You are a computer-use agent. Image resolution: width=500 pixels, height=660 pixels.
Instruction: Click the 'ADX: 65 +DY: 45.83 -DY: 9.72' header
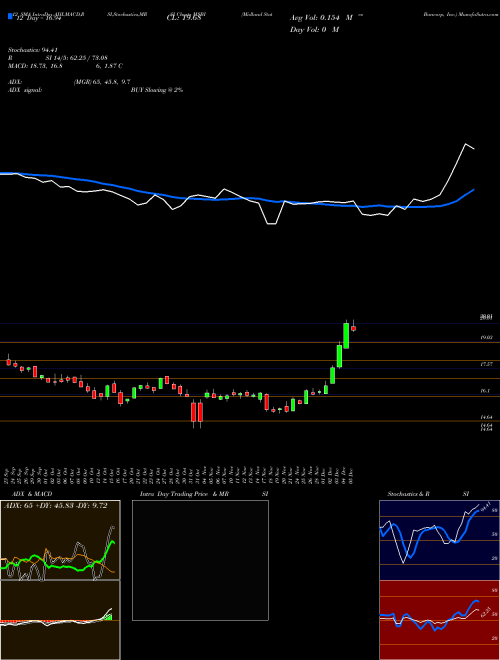point(55,506)
